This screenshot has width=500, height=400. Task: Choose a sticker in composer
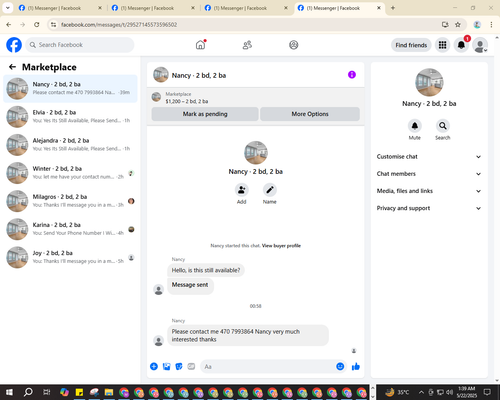pyautogui.click(x=179, y=367)
